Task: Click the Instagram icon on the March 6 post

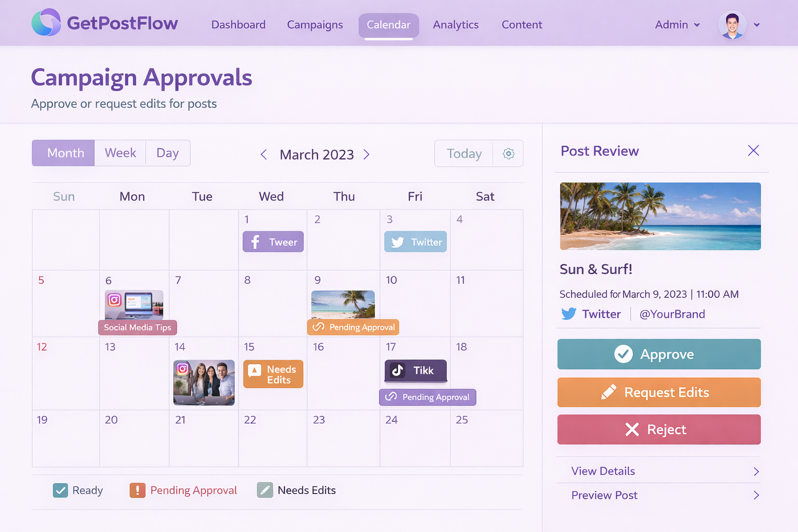Action: pos(114,300)
